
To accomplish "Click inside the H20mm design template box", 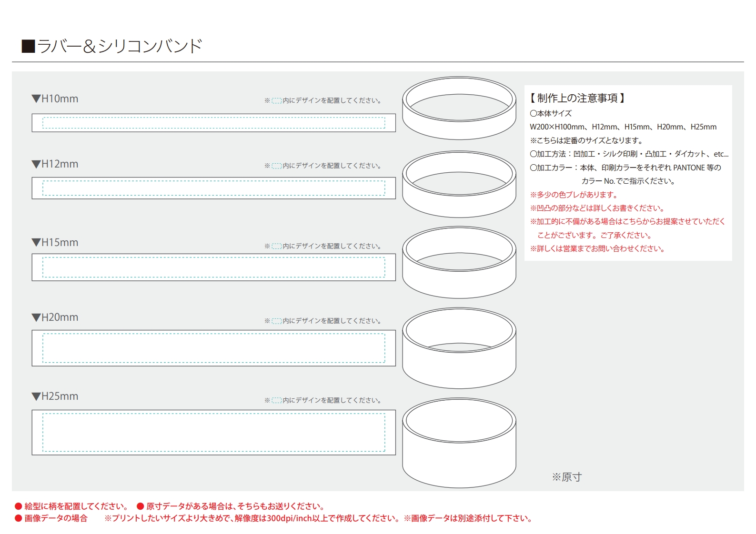I will tap(214, 348).
